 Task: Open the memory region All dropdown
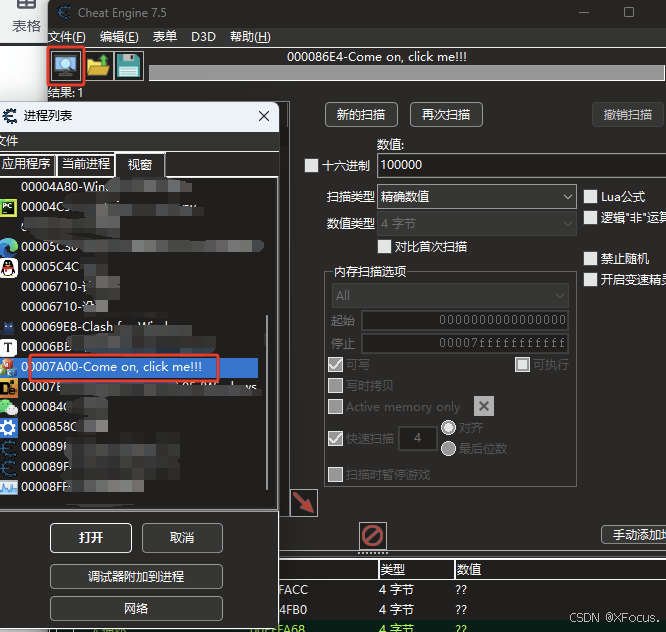450,296
